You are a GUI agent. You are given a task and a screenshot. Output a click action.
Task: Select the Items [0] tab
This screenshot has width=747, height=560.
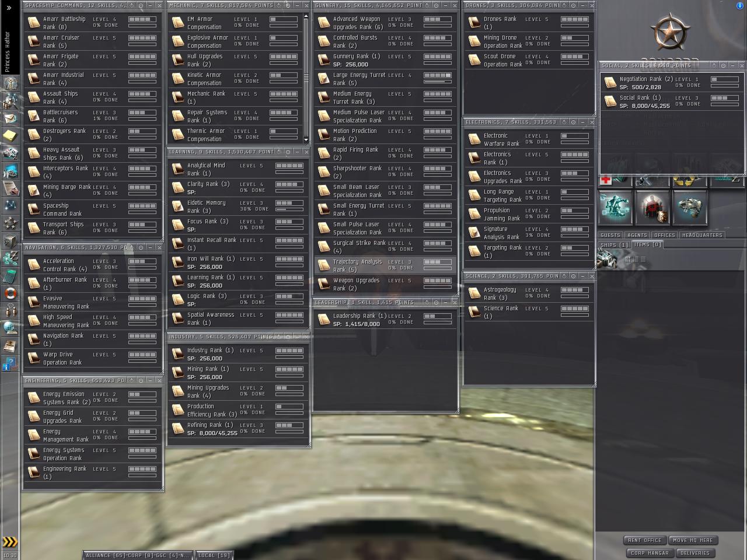(647, 244)
